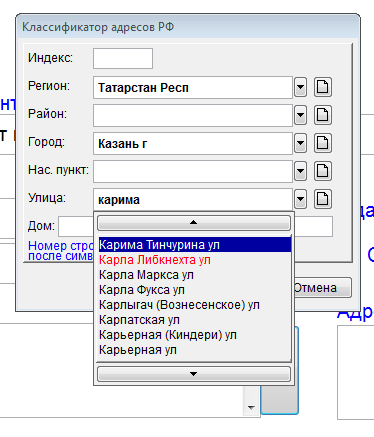This screenshot has width=374, height=437.
Task: Pick Карпатская ул entry
Action: click(195, 320)
